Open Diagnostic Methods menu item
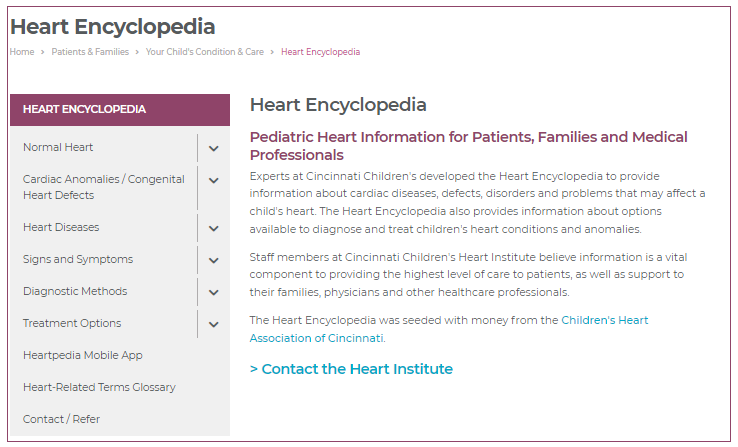The image size is (738, 447). [x=75, y=292]
